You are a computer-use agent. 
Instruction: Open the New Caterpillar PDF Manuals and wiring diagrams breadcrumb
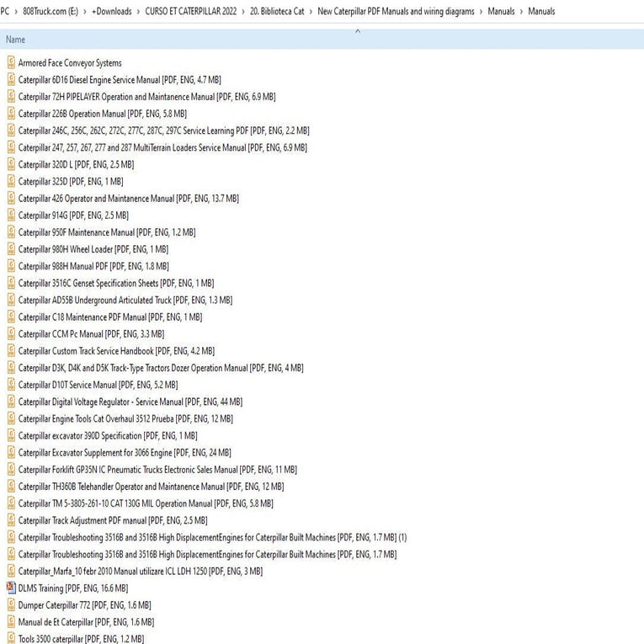pyautogui.click(x=396, y=12)
